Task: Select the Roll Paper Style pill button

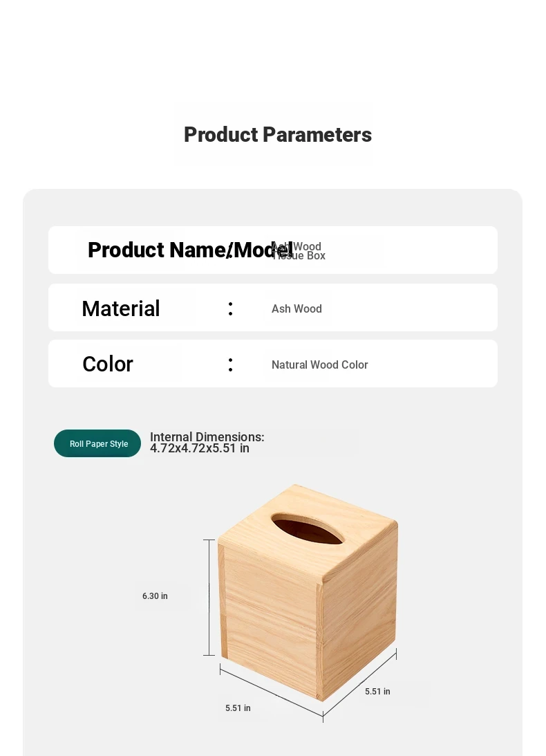Action: [97, 443]
